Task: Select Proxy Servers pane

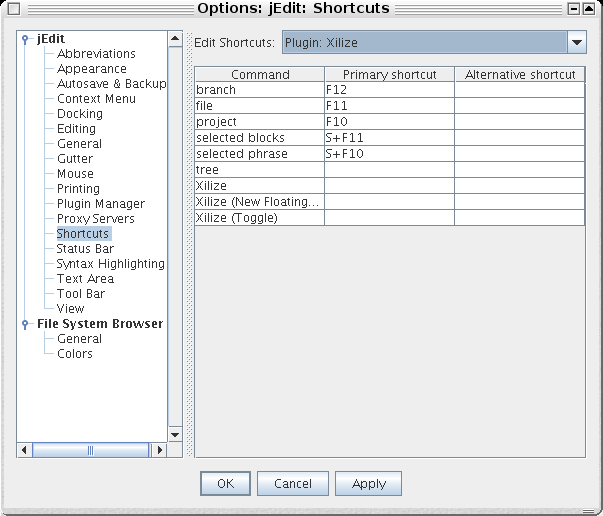Action: click(x=95, y=218)
